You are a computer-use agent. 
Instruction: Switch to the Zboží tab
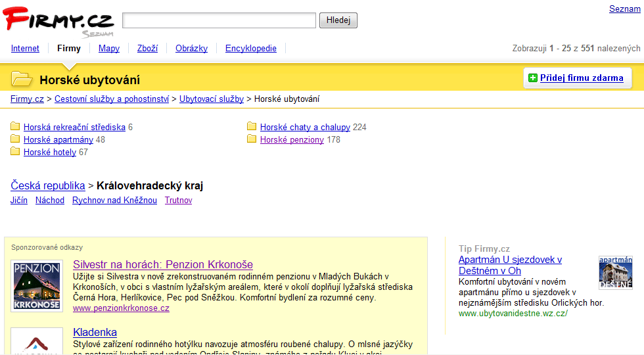click(x=147, y=49)
